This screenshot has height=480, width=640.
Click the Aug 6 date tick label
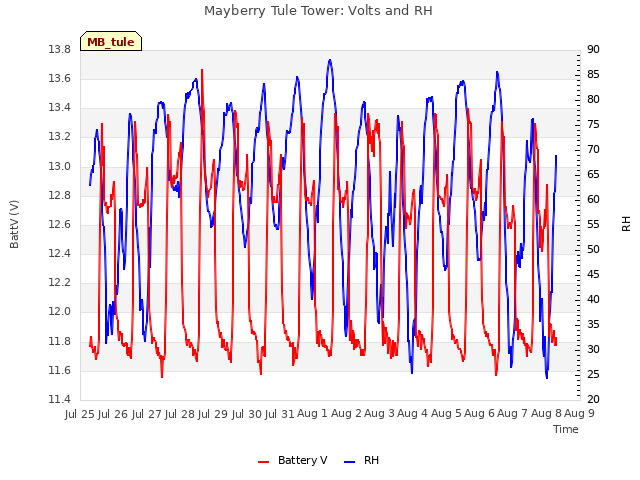click(479, 413)
